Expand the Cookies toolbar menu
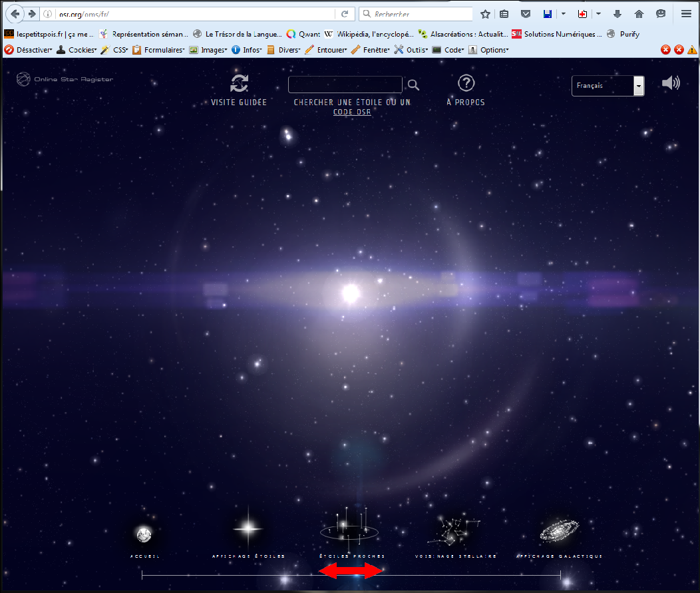The height and width of the screenshot is (593, 700). coord(77,50)
